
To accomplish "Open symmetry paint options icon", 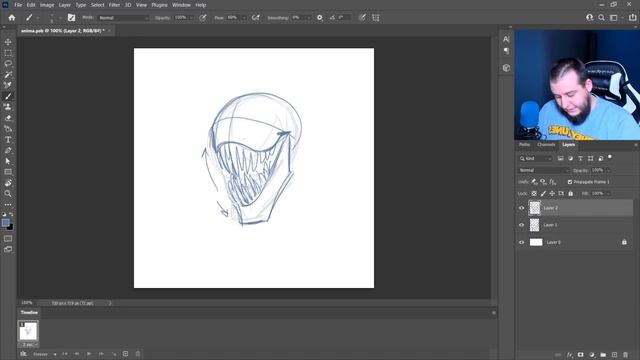I will click(x=376, y=18).
